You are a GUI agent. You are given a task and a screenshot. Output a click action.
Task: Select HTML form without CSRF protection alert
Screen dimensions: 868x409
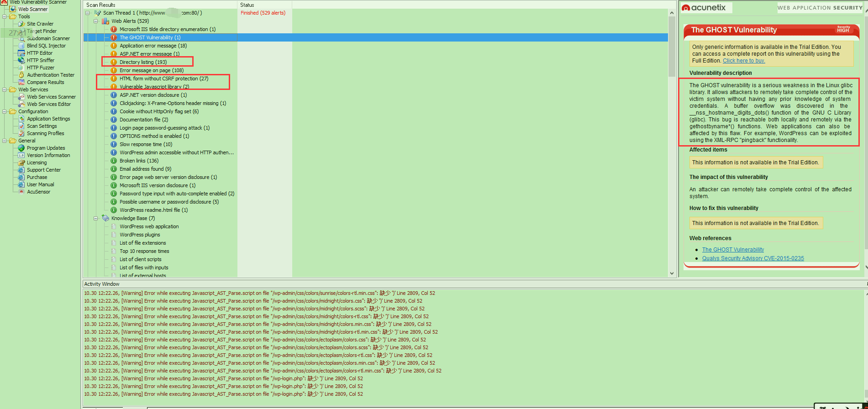coord(163,79)
